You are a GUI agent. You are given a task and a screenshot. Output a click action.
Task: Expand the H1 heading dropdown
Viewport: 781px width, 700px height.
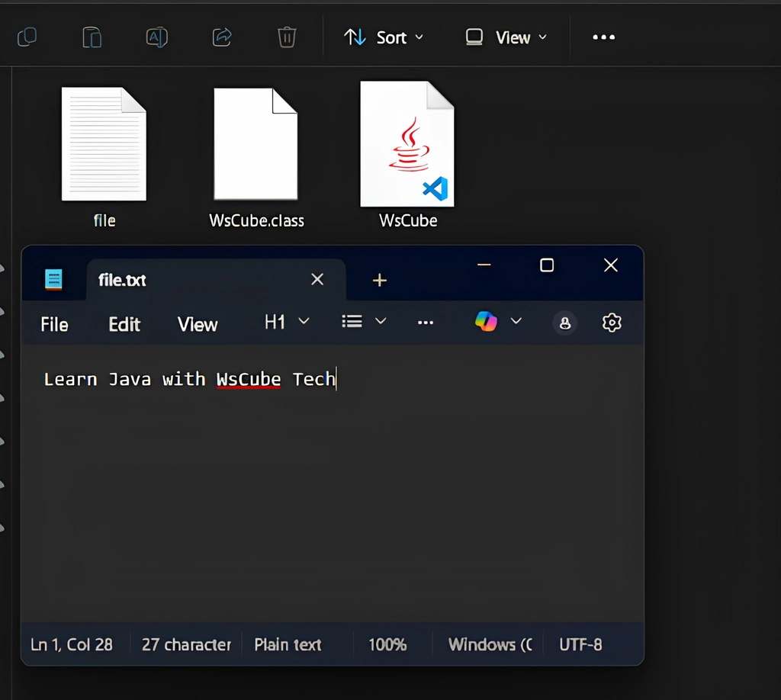point(286,322)
